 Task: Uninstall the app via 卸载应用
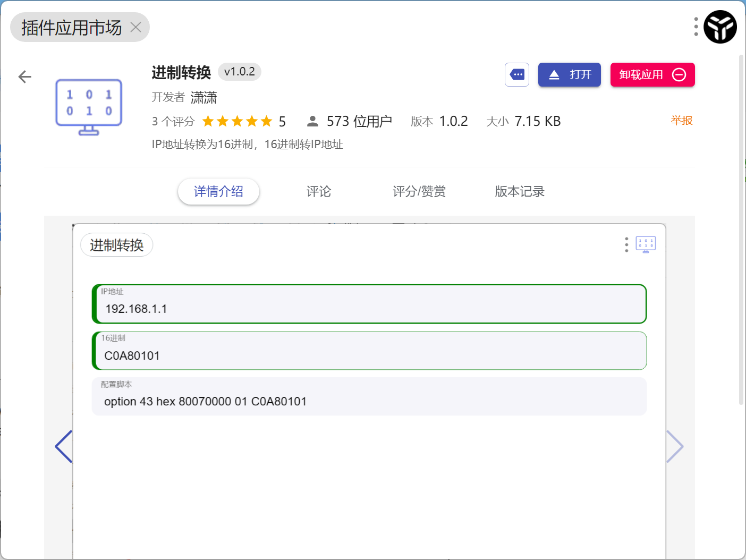coord(652,75)
